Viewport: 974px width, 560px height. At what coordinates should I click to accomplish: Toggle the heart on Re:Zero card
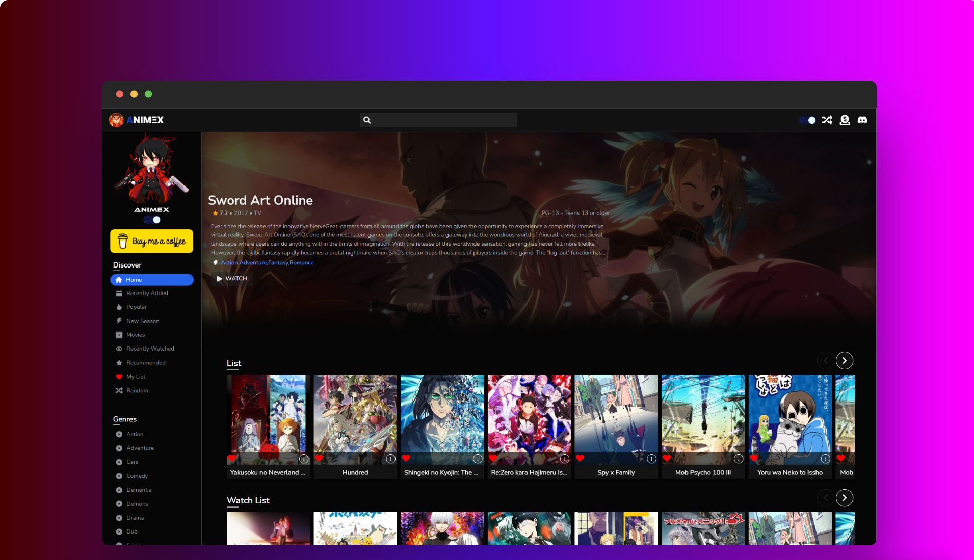[493, 458]
